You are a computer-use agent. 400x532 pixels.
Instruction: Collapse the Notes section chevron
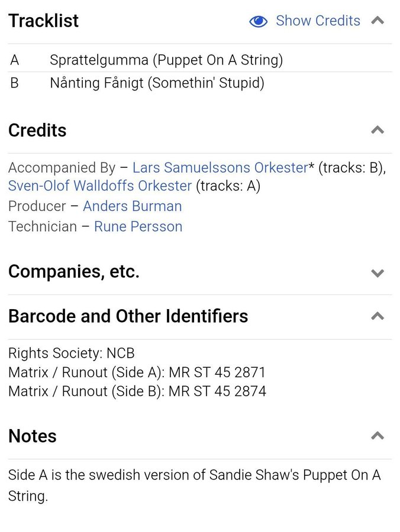click(378, 436)
